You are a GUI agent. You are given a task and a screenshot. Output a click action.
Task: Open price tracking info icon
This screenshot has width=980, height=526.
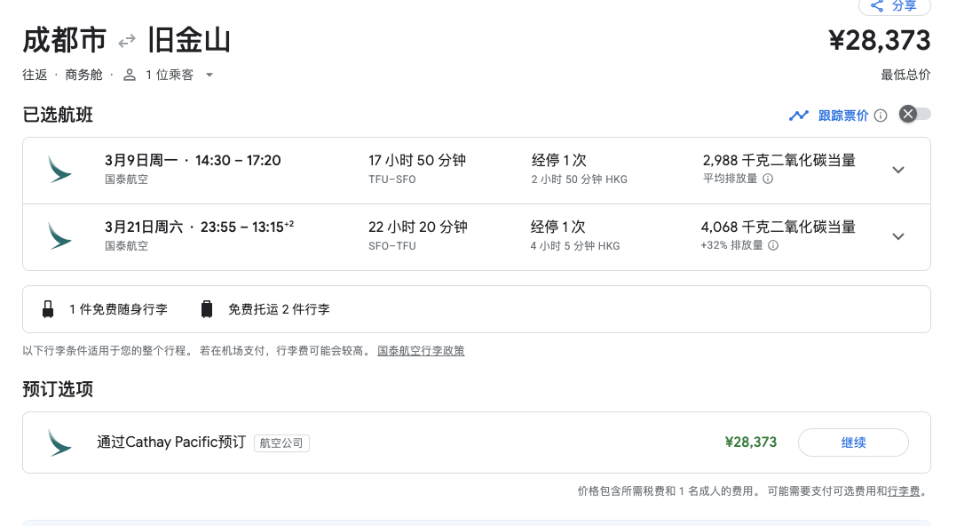click(881, 116)
